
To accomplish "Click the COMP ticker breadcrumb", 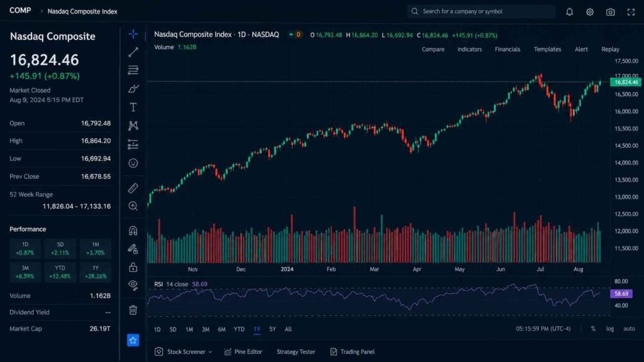I will 20,11.
